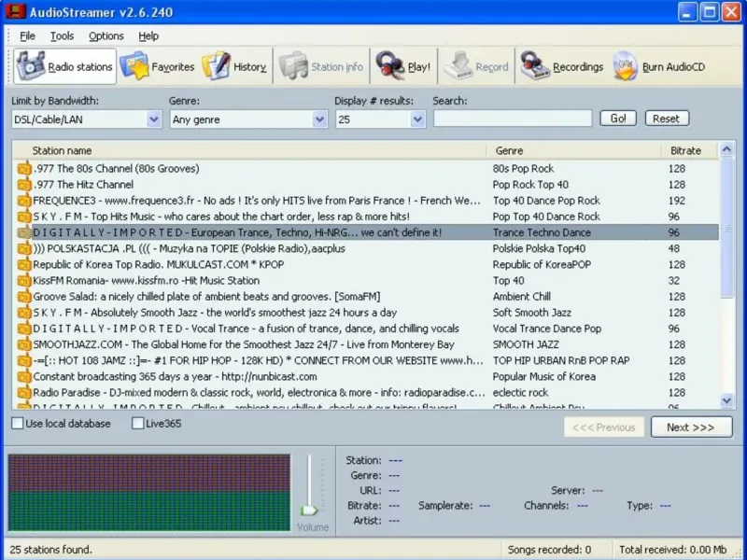Screen dimensions: 747x560
Task: Sort the list by Bitrate column header
Action: pos(685,150)
